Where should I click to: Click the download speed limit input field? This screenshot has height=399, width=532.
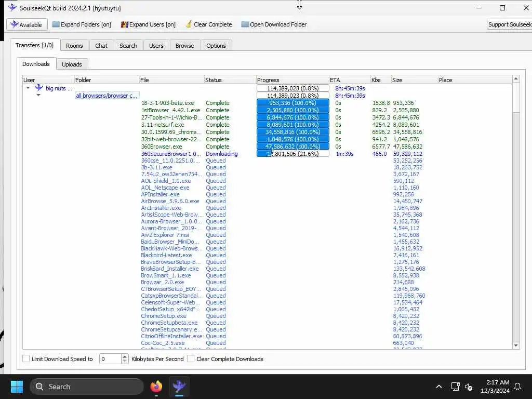[110, 358]
